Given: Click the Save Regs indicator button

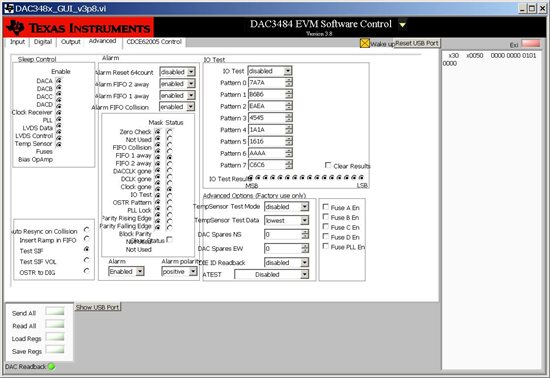Looking at the screenshot, I should (x=55, y=350).
